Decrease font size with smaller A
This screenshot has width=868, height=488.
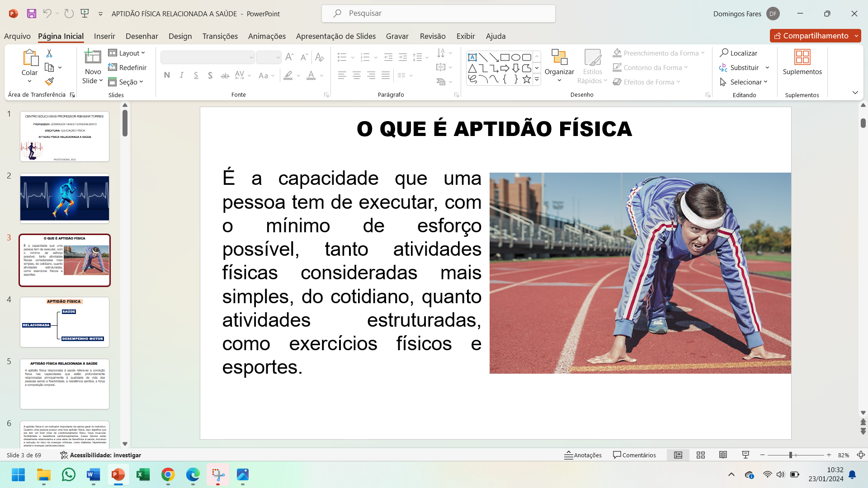(304, 57)
